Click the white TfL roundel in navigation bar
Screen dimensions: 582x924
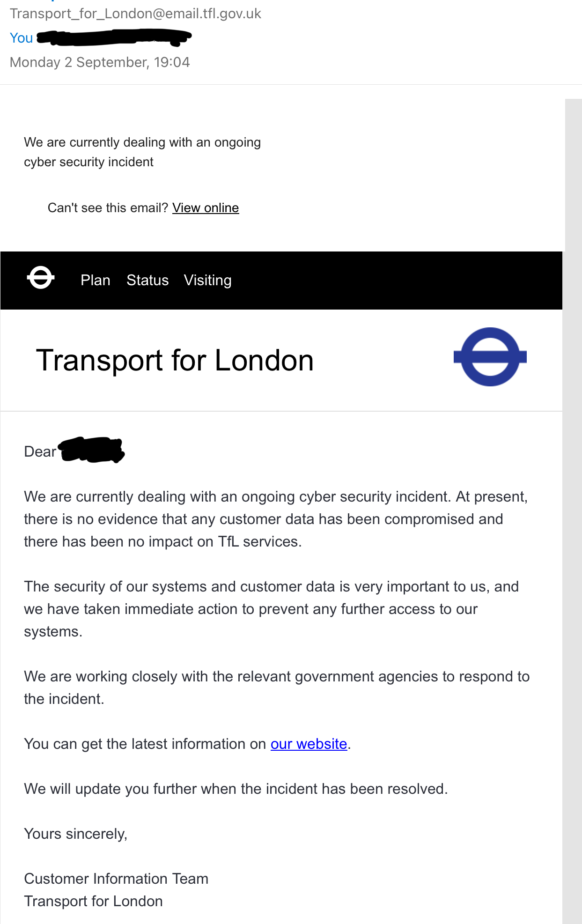pyautogui.click(x=41, y=278)
